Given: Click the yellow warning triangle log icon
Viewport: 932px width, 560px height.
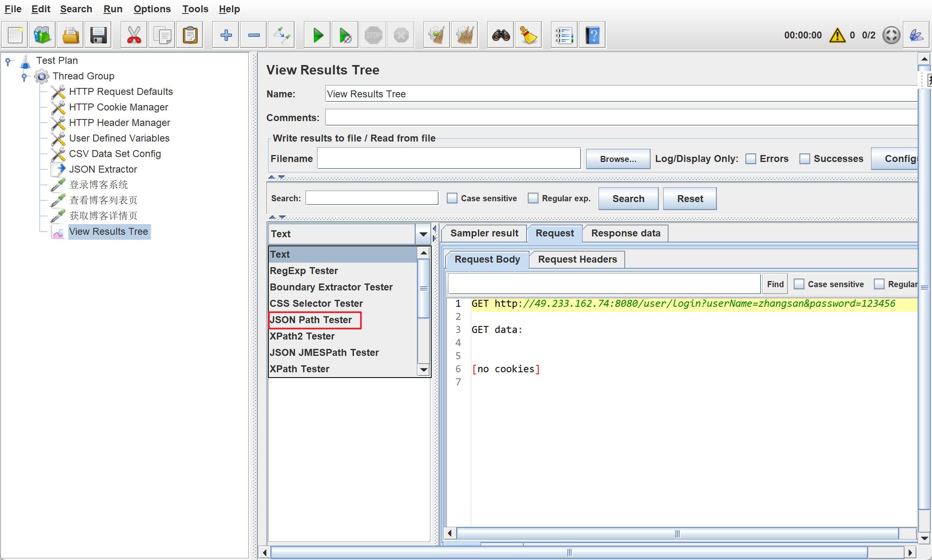Looking at the screenshot, I should coord(837,36).
